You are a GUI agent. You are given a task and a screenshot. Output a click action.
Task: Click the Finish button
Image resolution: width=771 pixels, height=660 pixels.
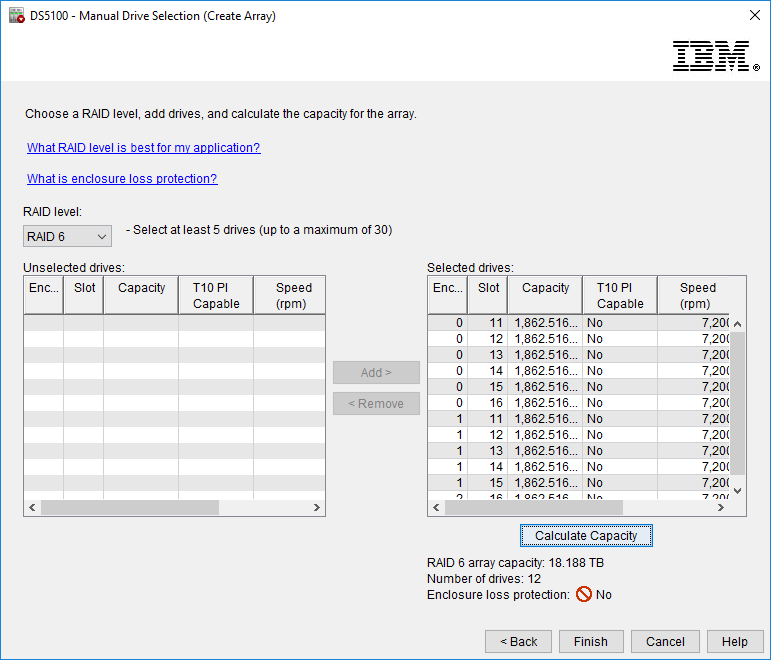[x=590, y=642]
